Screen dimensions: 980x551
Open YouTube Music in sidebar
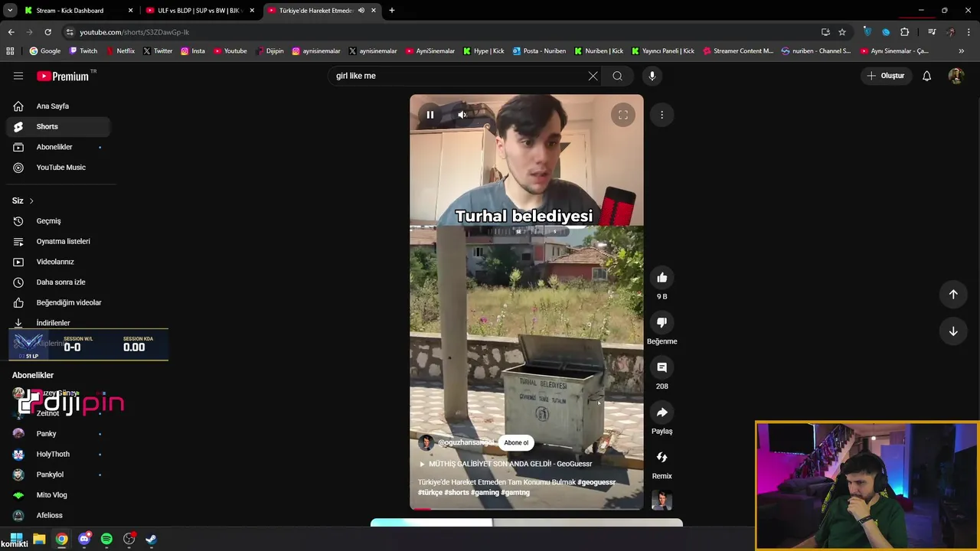pyautogui.click(x=58, y=168)
